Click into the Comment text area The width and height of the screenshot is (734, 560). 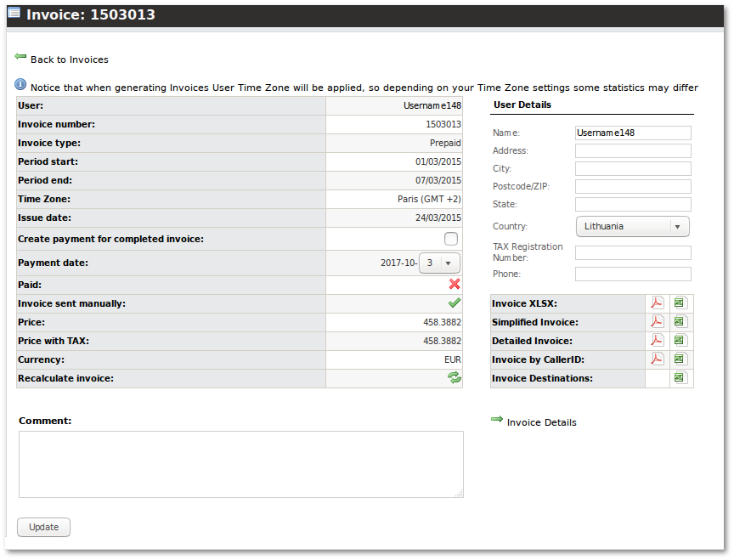point(241,464)
